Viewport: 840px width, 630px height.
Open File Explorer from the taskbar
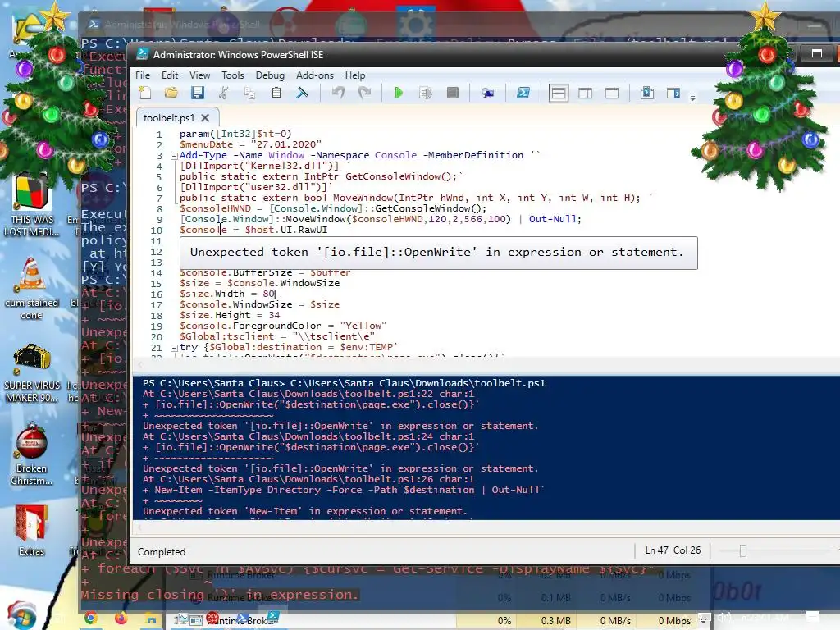152,619
